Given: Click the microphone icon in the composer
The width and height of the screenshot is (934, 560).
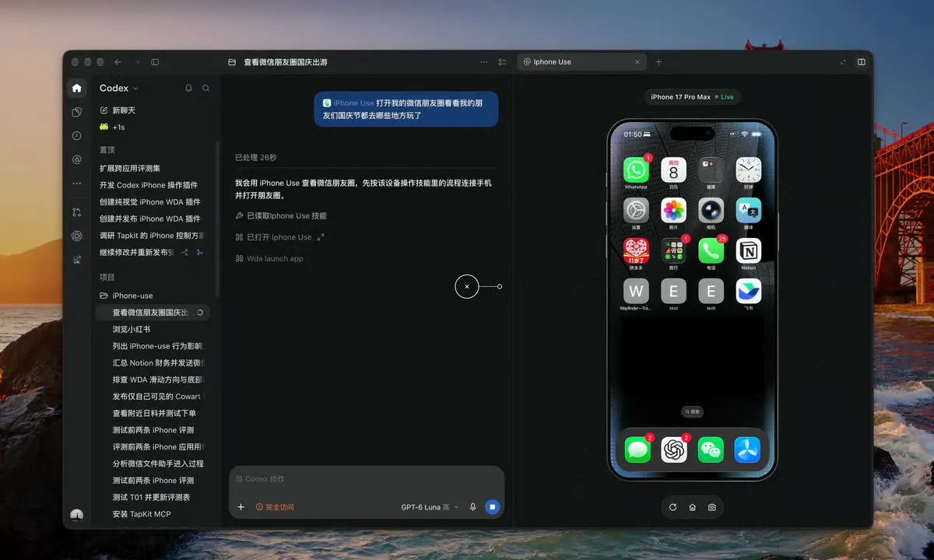Looking at the screenshot, I should [472, 507].
